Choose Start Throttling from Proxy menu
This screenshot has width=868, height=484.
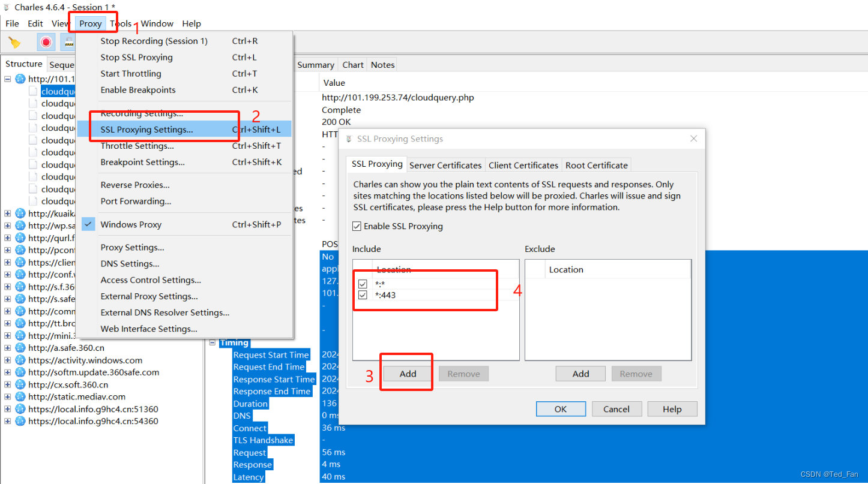[185, 74]
